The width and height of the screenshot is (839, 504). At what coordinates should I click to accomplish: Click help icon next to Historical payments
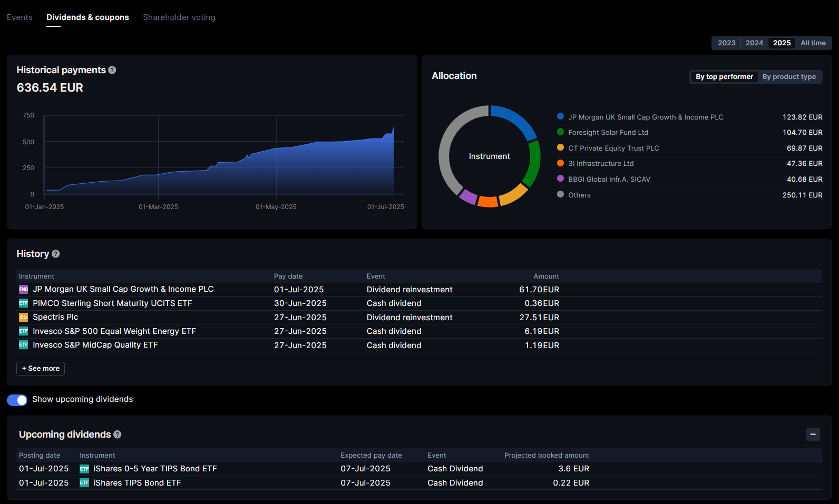coord(112,70)
